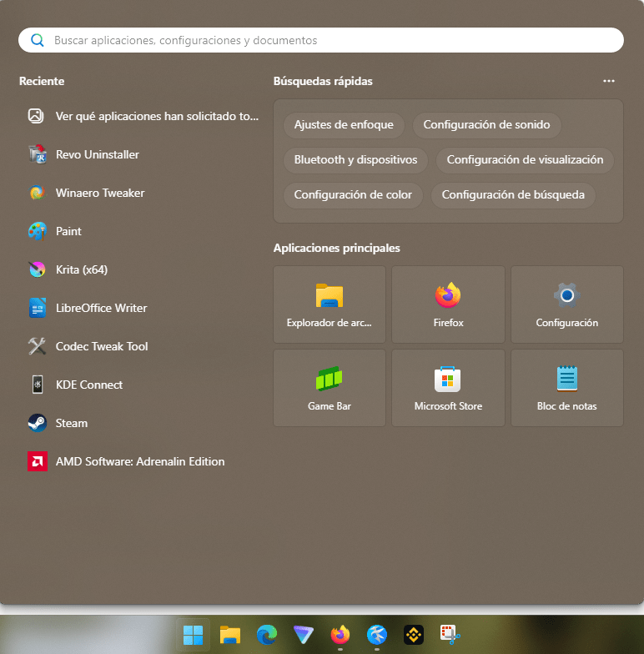Open the Snipping Tool from the taskbar

click(x=450, y=635)
